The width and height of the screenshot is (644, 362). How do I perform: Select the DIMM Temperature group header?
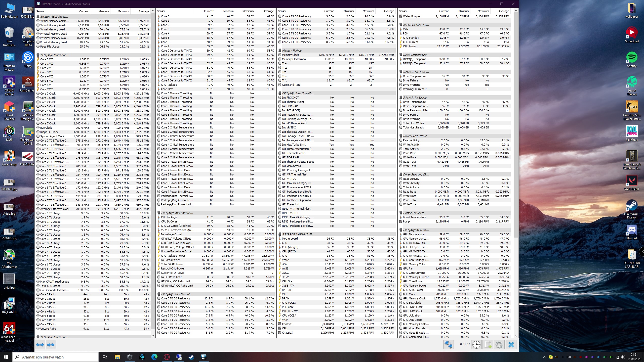click(x=455, y=55)
